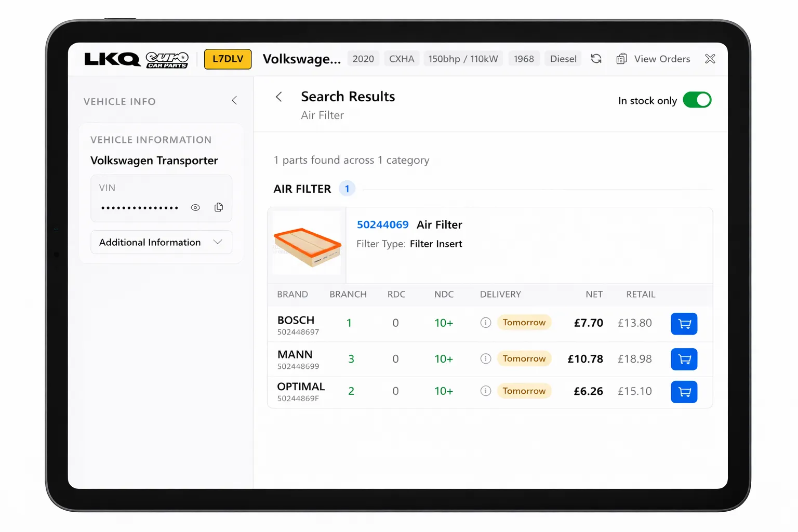
Task: Reveal the hidden VIN number
Action: pos(195,207)
